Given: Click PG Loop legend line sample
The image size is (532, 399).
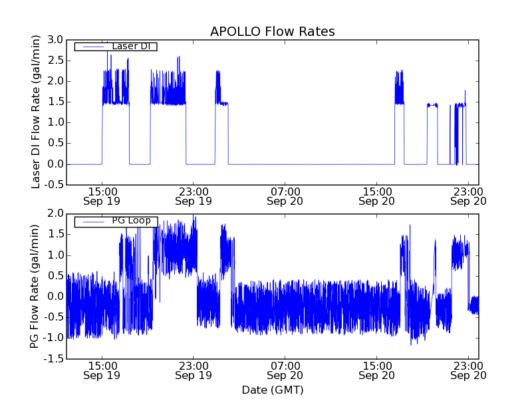Looking at the screenshot, I should coord(94,222).
